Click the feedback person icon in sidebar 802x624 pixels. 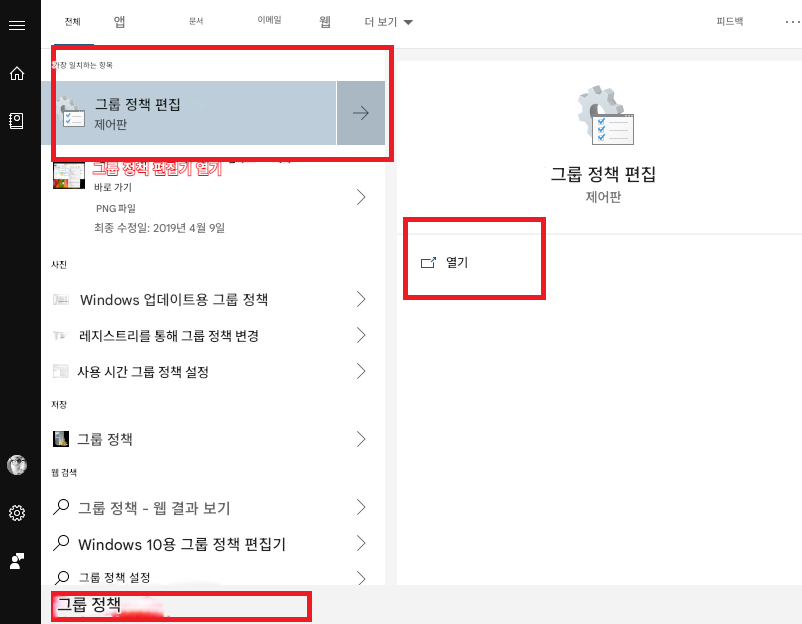[17, 561]
